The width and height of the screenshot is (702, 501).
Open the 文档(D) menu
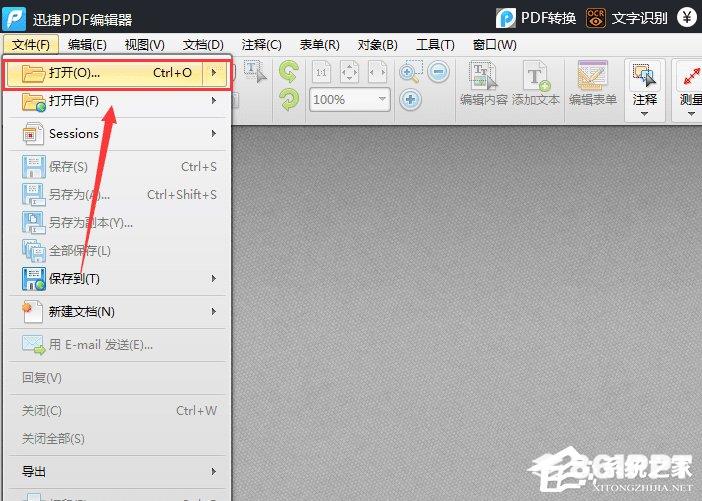tap(203, 44)
